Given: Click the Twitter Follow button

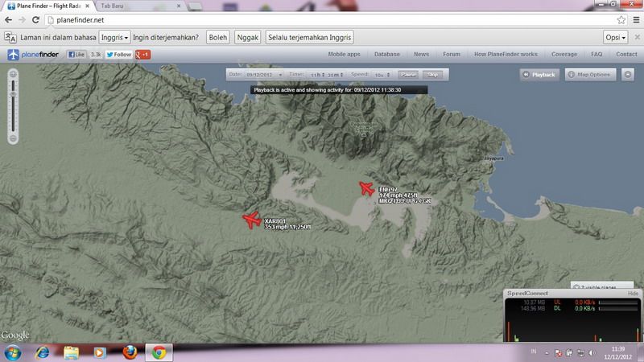Looking at the screenshot, I should 118,55.
